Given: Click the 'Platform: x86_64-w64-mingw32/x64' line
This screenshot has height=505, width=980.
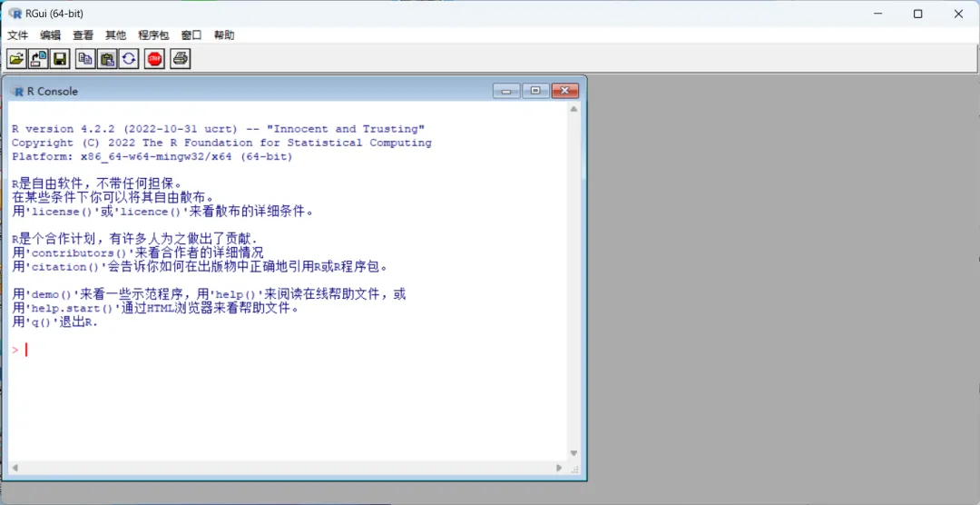Looking at the screenshot, I should click(152, 156).
